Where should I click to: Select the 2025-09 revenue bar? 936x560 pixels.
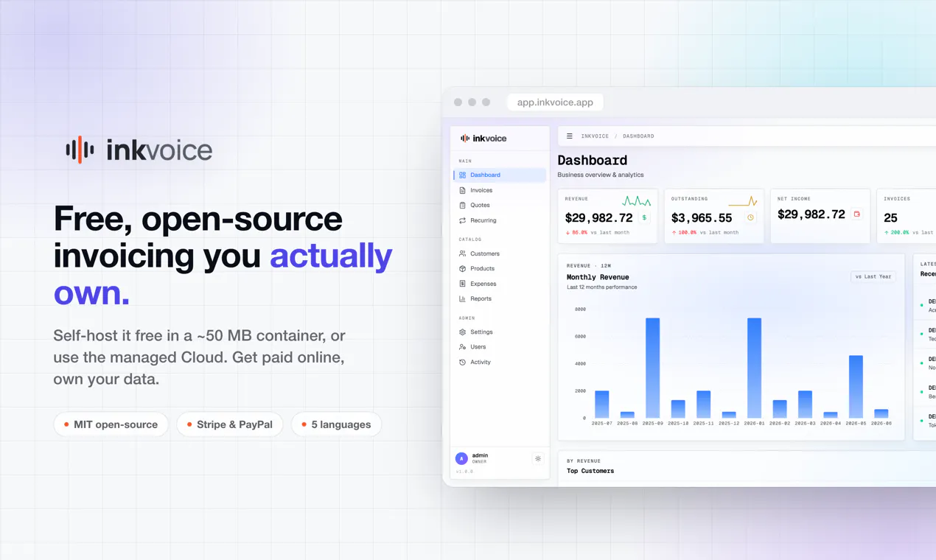[x=652, y=368]
